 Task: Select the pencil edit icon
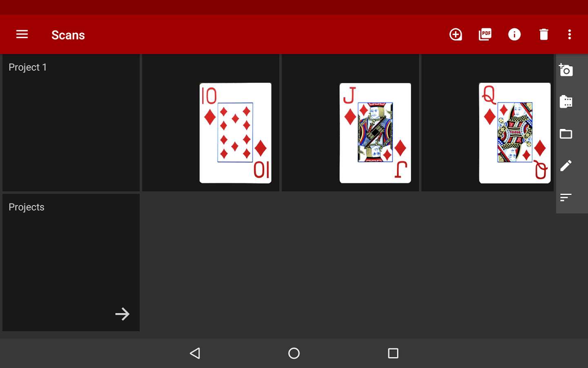click(566, 166)
